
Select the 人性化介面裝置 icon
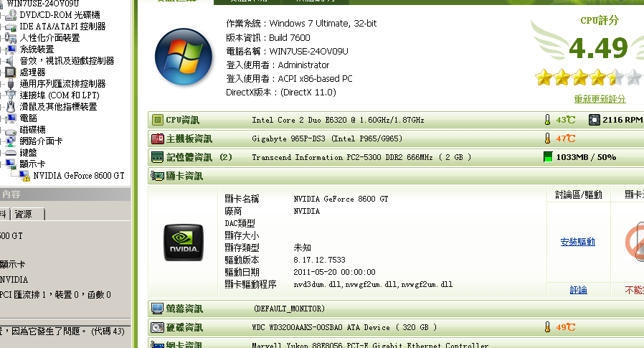pyautogui.click(x=11, y=38)
